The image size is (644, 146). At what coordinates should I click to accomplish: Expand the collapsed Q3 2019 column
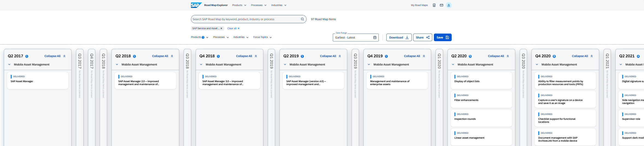(355, 97)
